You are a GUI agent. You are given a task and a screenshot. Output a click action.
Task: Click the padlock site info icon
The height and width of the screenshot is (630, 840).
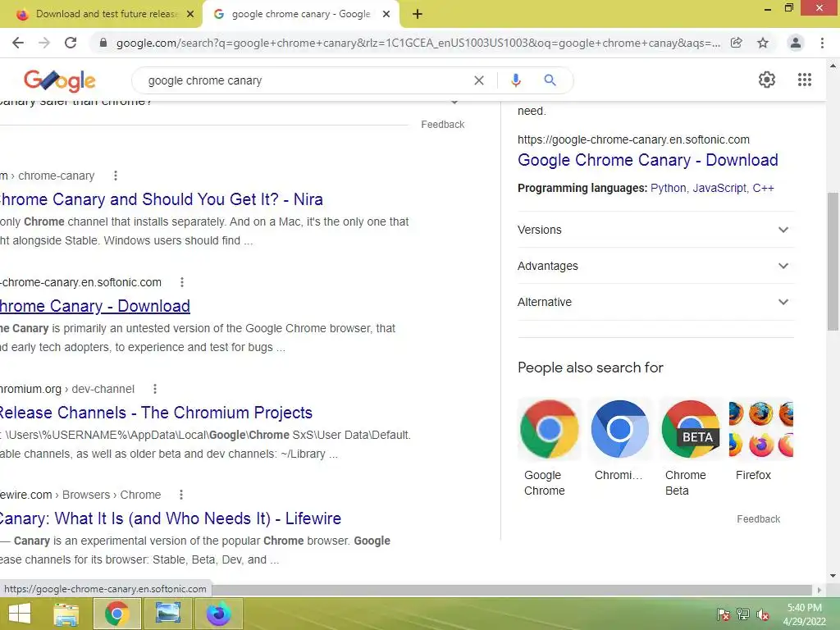tap(103, 43)
